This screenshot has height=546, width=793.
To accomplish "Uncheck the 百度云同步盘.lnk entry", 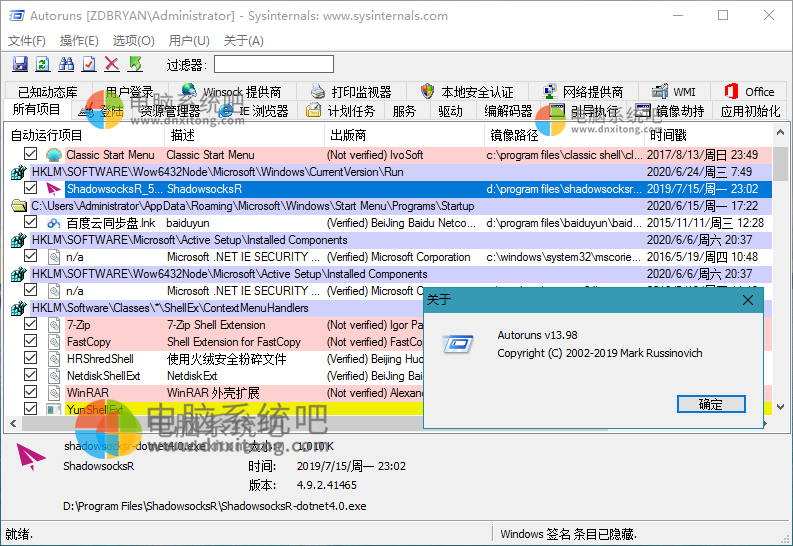I will tap(30, 222).
